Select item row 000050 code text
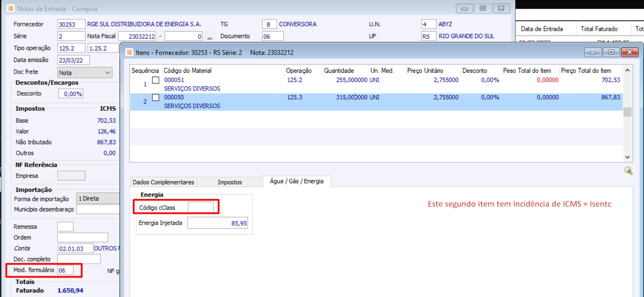Viewport: 644px width, 297px height. tap(174, 97)
